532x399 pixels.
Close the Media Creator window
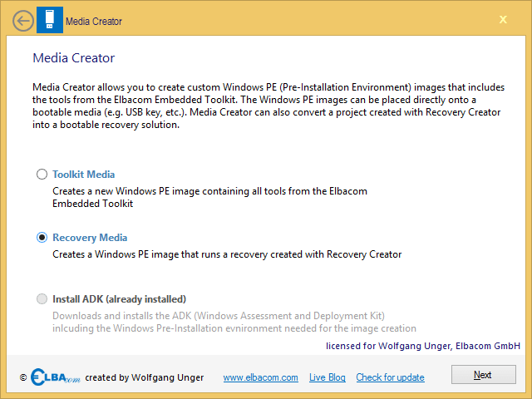pos(503,20)
